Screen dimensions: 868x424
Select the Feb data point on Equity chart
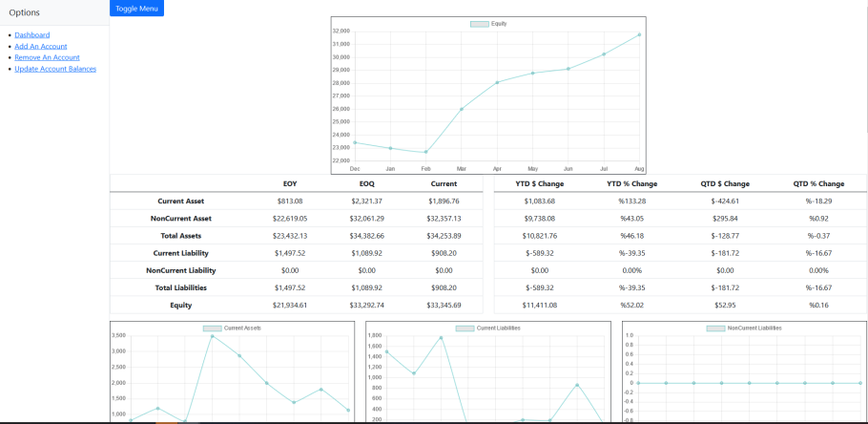pyautogui.click(x=425, y=152)
